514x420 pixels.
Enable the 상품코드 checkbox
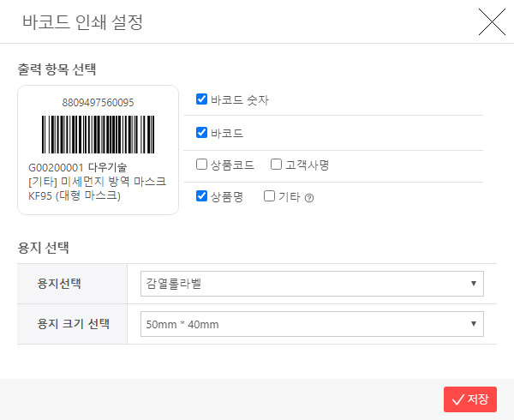tap(202, 164)
